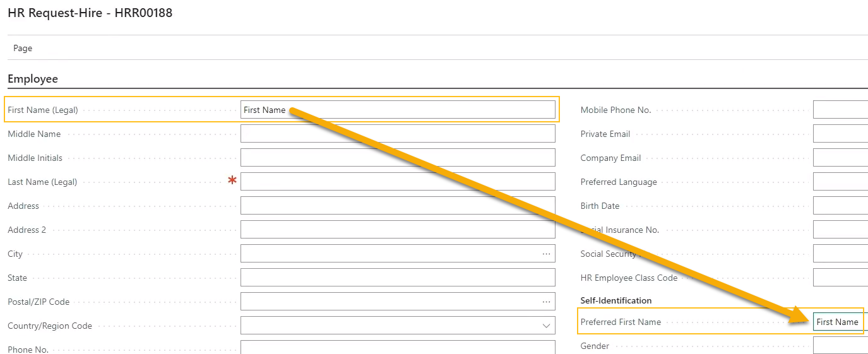Open the Postal/ZIP Code lookup ellipsis
This screenshot has height=354, width=868.
click(x=546, y=302)
